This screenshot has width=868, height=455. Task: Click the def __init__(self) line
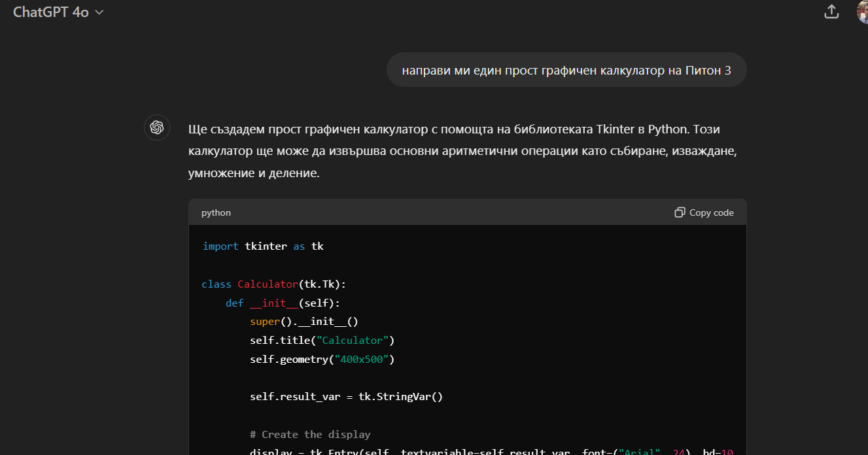[x=283, y=303]
